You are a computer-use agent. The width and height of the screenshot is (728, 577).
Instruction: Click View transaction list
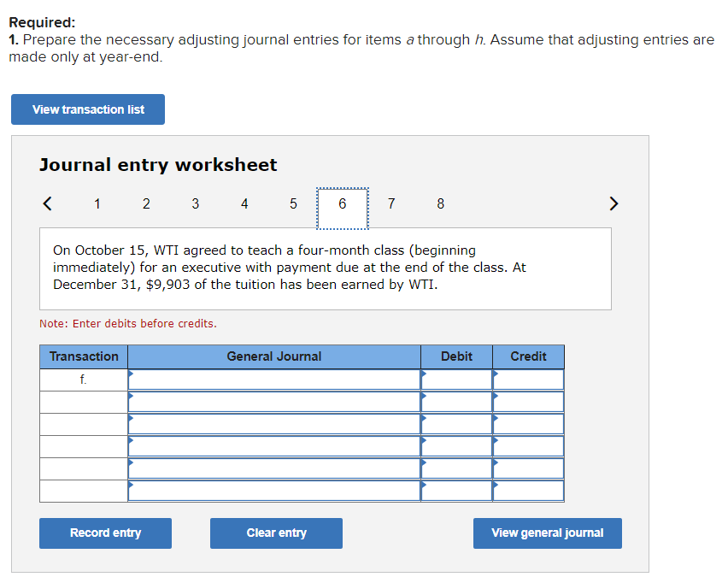(87, 109)
